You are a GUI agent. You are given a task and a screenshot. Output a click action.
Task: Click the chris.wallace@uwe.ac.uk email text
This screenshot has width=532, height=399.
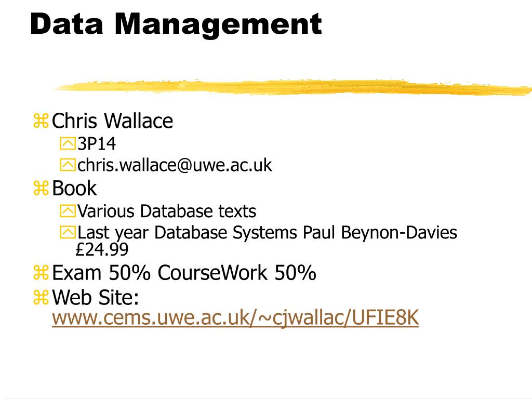[x=175, y=165]
